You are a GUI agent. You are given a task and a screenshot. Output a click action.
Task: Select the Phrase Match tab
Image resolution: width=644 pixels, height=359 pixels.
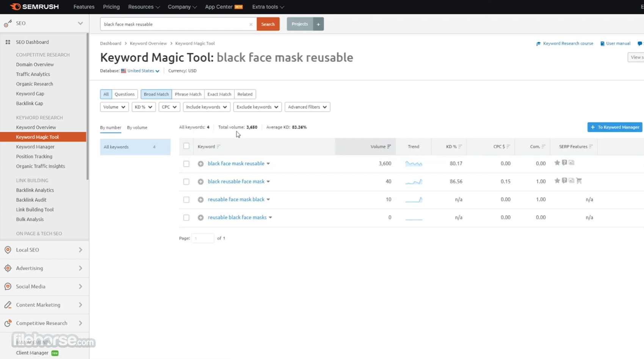pyautogui.click(x=188, y=94)
